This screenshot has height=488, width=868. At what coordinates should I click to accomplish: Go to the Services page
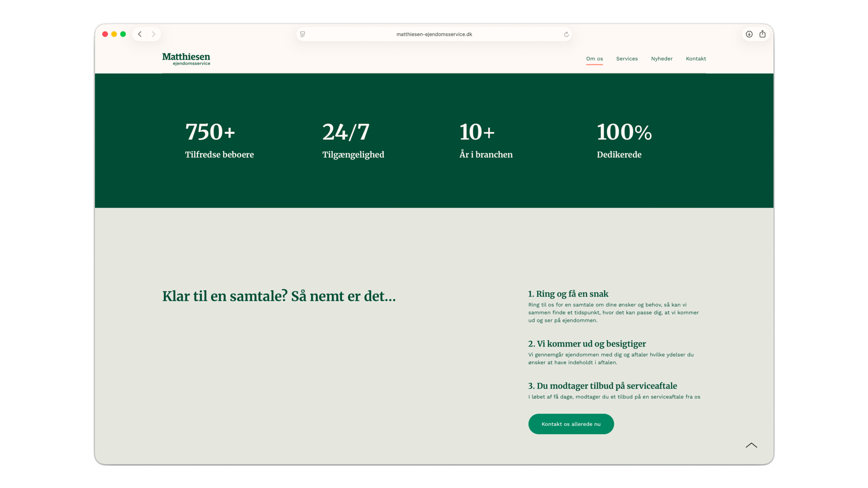[627, 59]
